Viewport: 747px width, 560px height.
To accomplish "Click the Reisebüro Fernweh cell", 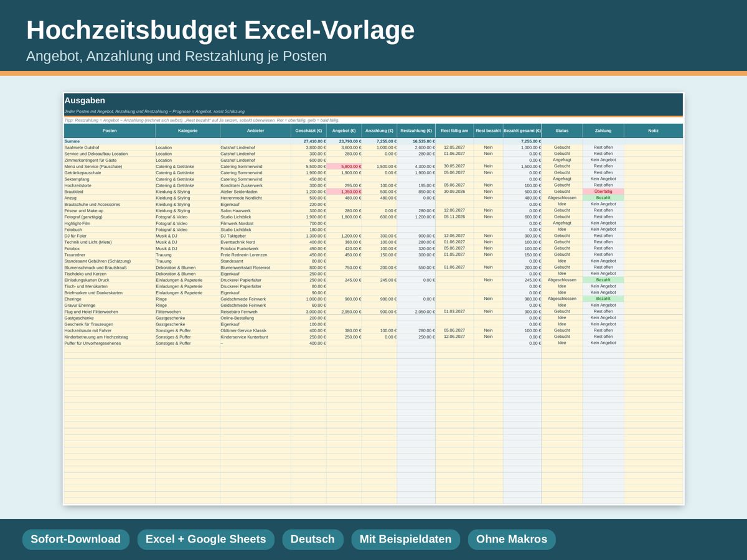I will tap(255, 312).
